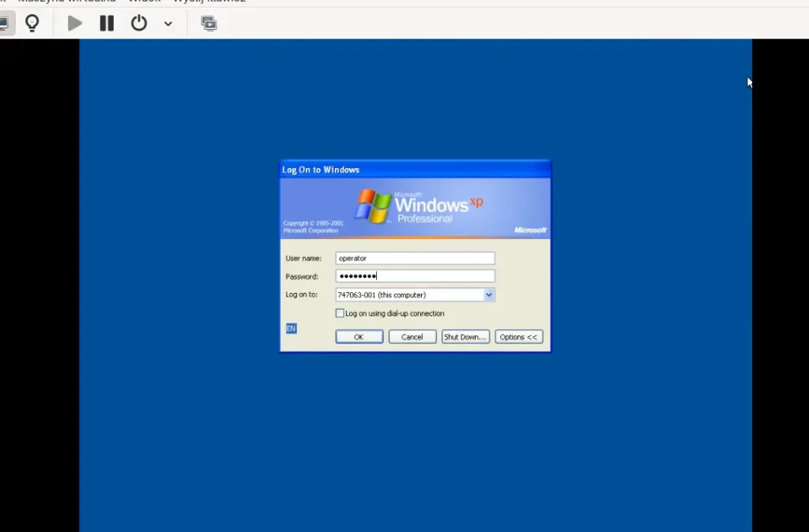Click the Windows XP flag logo
Viewport: 809px width, 532px height.
click(x=373, y=206)
